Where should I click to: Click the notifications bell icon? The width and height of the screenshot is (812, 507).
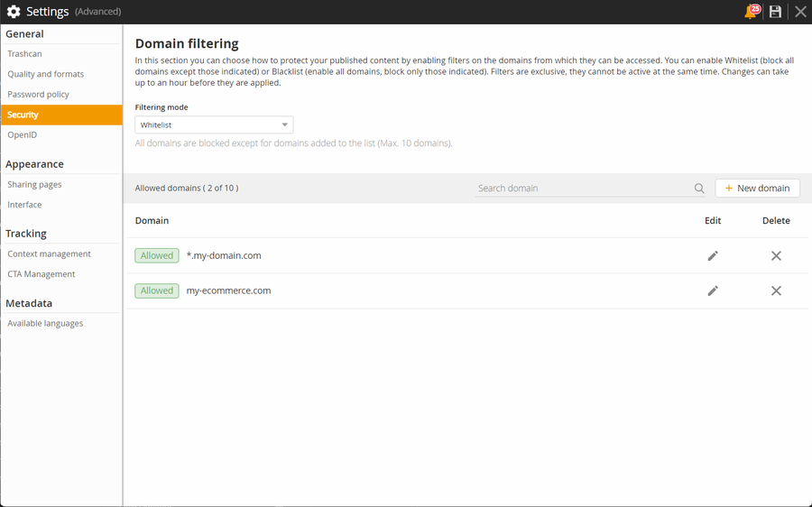(751, 12)
